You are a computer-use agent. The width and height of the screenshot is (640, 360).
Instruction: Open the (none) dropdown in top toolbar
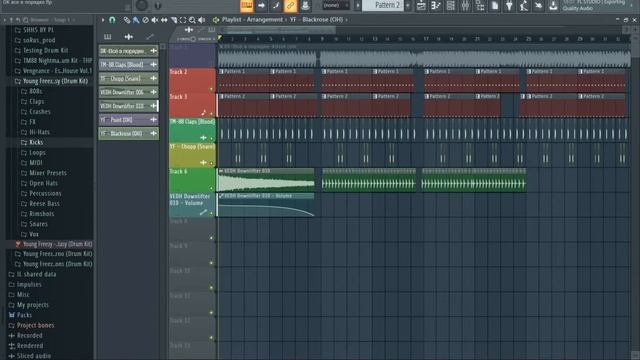click(336, 5)
